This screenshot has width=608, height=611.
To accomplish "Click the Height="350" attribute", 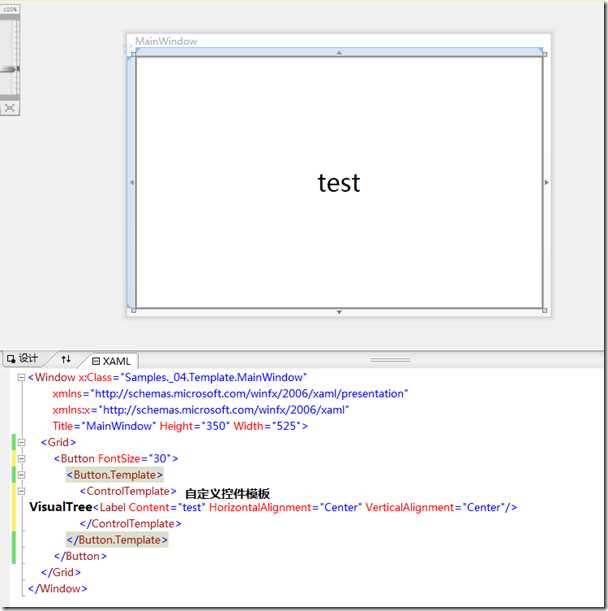I will coord(194,426).
